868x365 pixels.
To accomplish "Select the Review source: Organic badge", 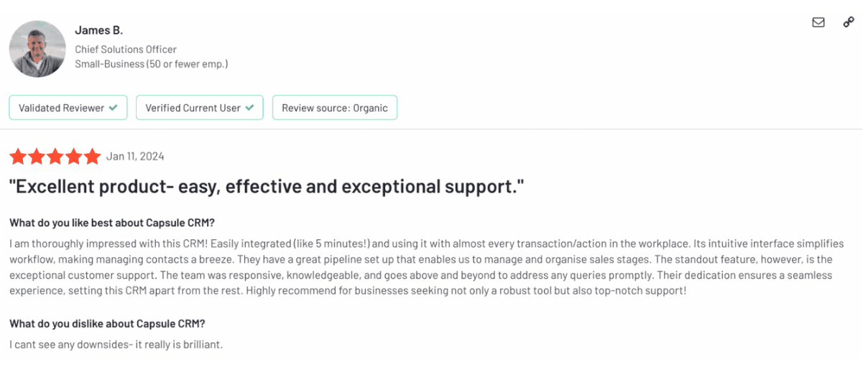I will [x=334, y=108].
